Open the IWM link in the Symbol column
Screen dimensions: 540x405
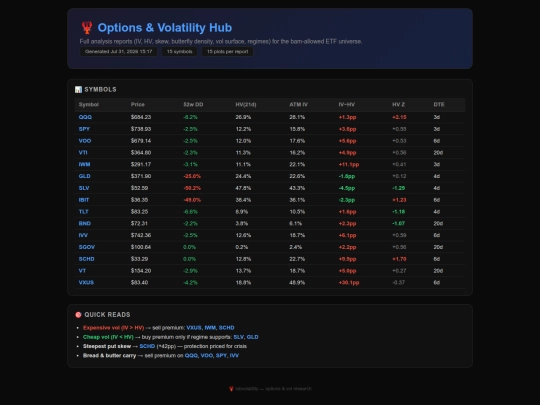pyautogui.click(x=84, y=164)
